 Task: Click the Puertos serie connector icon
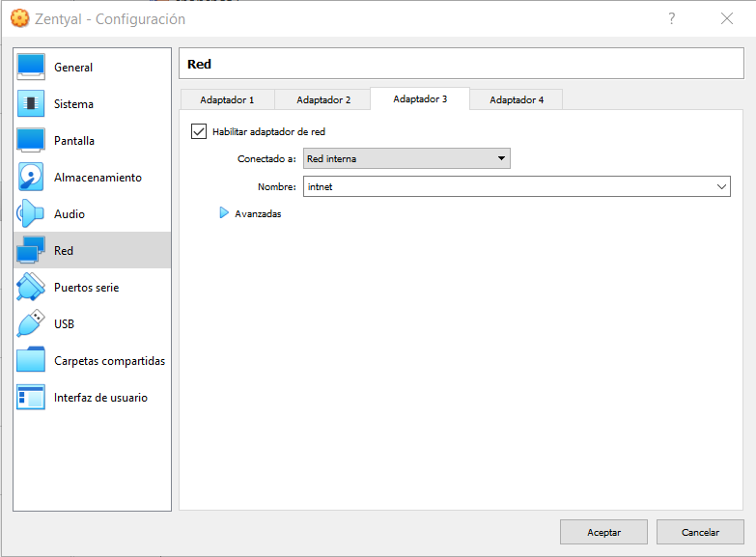pos(31,287)
